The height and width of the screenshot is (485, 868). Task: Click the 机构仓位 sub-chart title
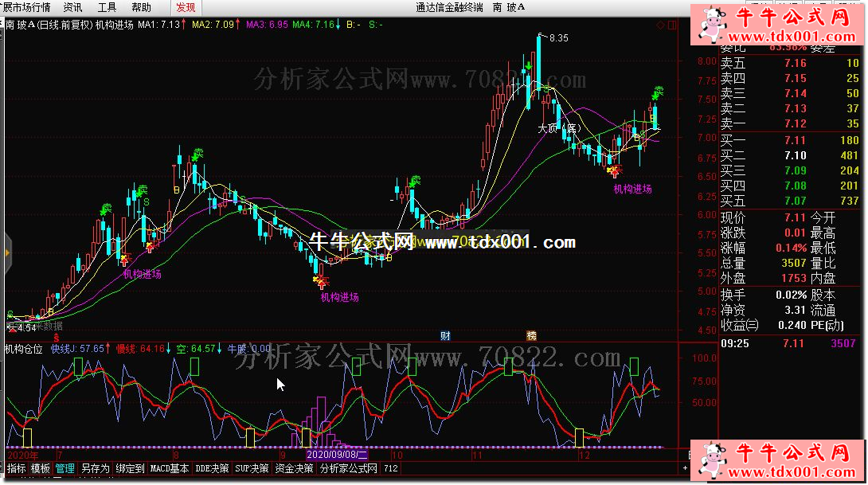coord(24,349)
